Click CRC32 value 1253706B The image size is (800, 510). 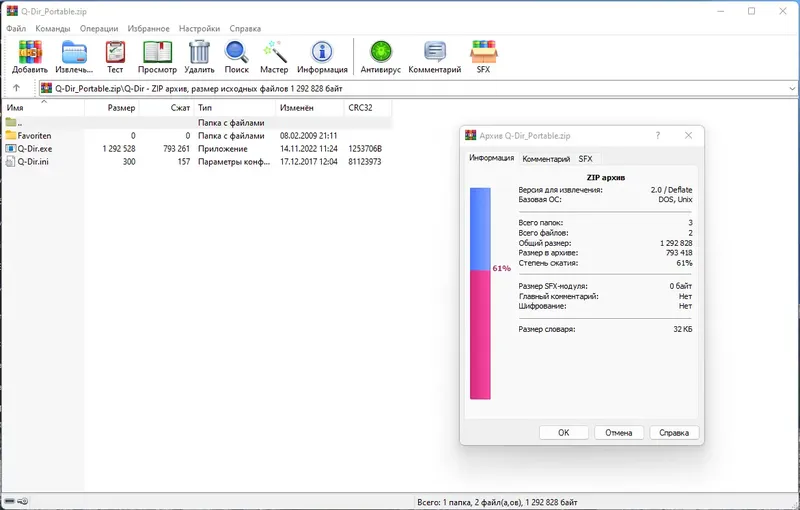pyautogui.click(x=365, y=148)
